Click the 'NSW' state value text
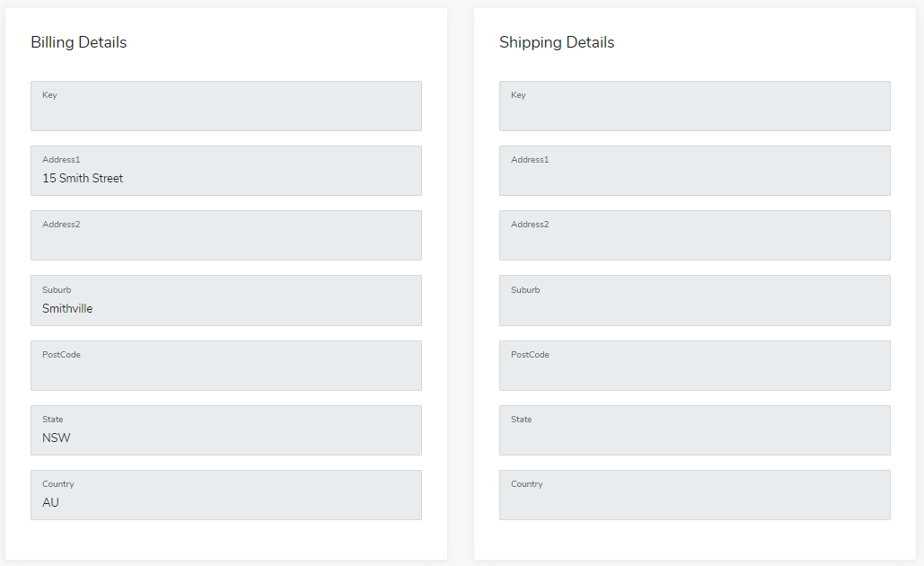This screenshot has height=566, width=924. click(x=56, y=438)
